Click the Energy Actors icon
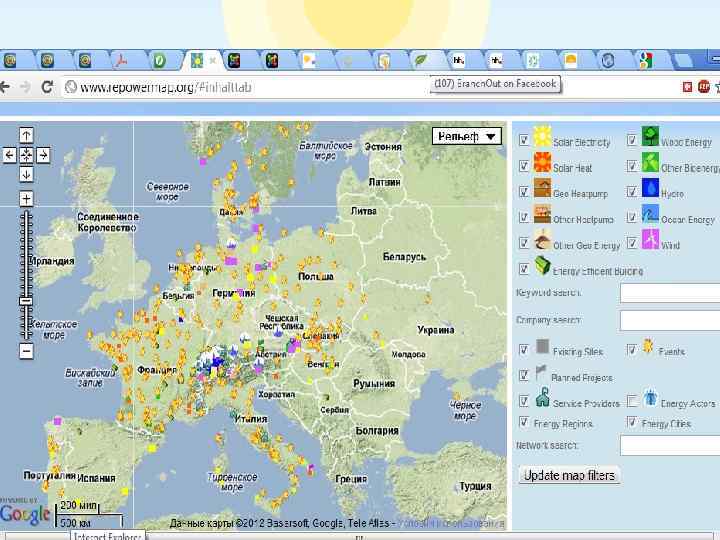Image resolution: width=720 pixels, height=540 pixels. (650, 397)
